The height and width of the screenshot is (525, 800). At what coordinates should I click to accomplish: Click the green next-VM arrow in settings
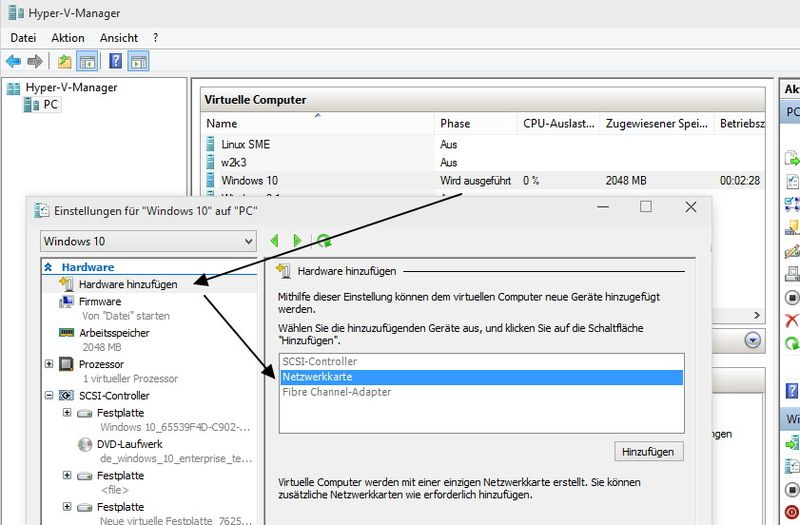(x=297, y=241)
